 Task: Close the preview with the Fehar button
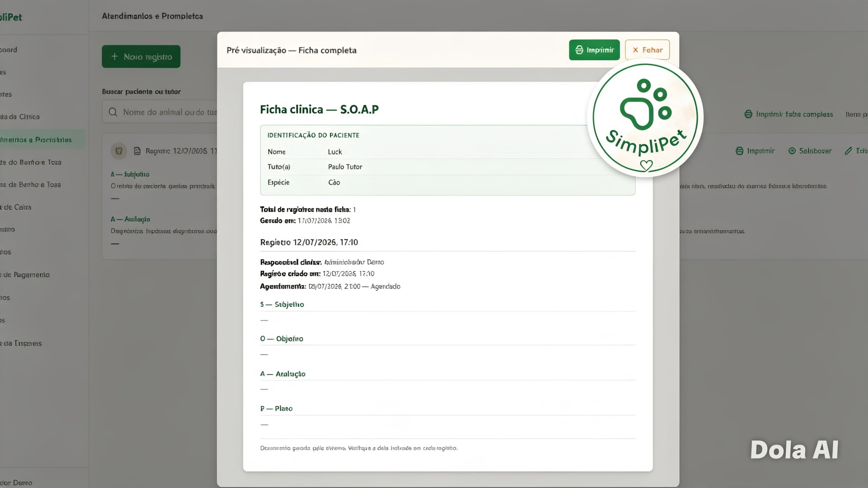point(647,50)
